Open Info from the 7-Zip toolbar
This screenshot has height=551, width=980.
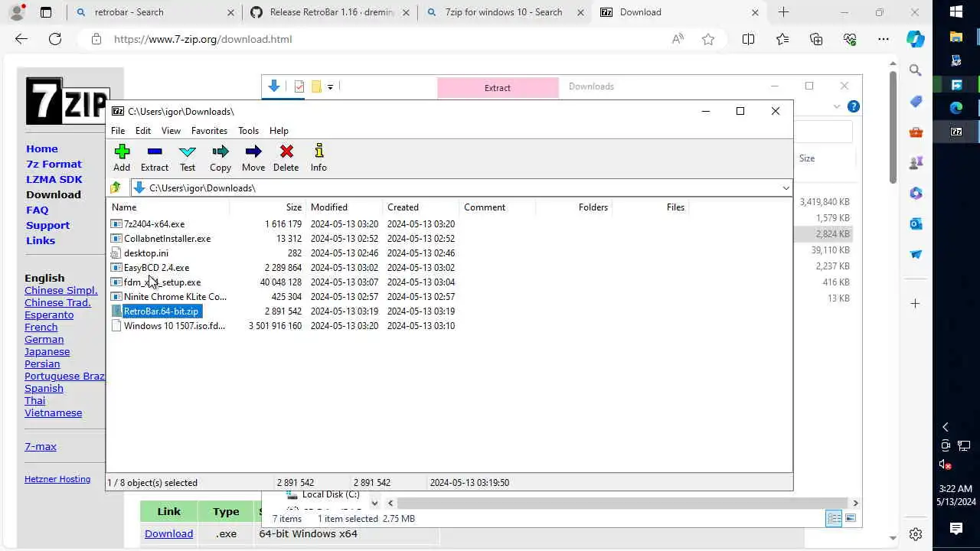(x=318, y=158)
